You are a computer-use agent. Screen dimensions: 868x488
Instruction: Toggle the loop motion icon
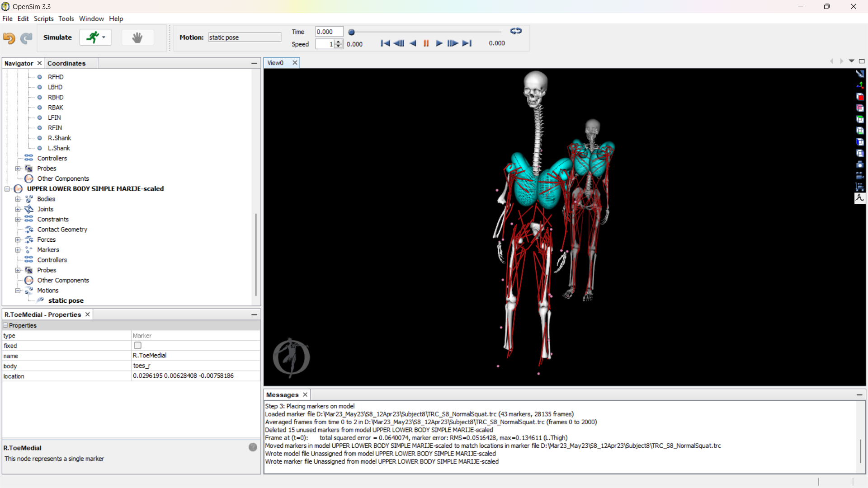[x=516, y=31]
